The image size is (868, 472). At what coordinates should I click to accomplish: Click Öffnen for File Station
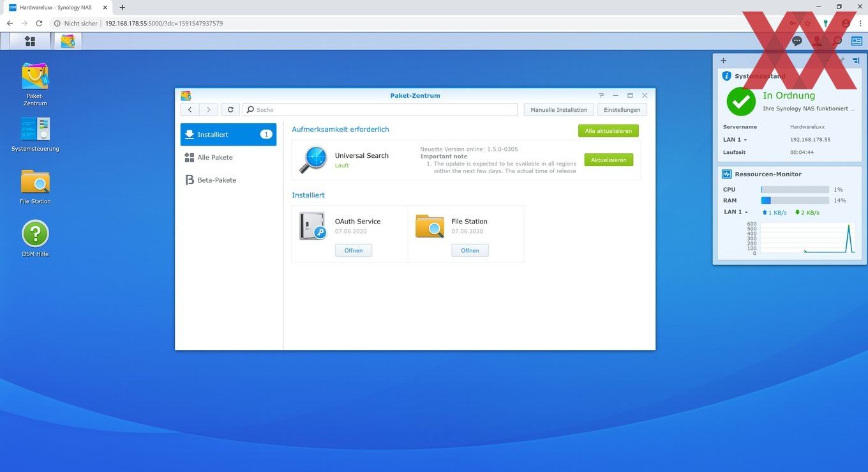tap(470, 250)
